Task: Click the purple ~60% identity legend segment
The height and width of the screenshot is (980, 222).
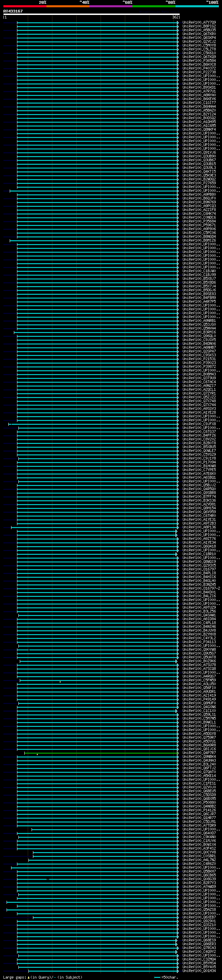Action: tap(111, 6)
